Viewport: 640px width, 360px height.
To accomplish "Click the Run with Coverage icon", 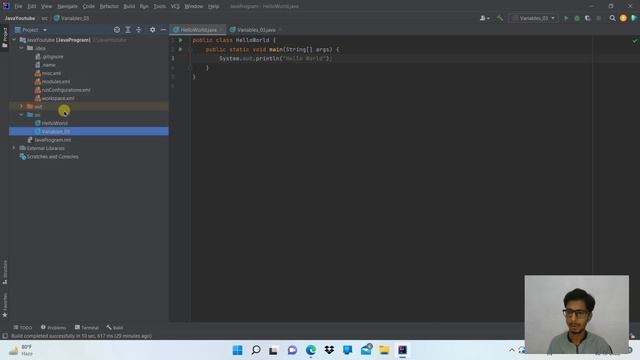I will tap(588, 18).
